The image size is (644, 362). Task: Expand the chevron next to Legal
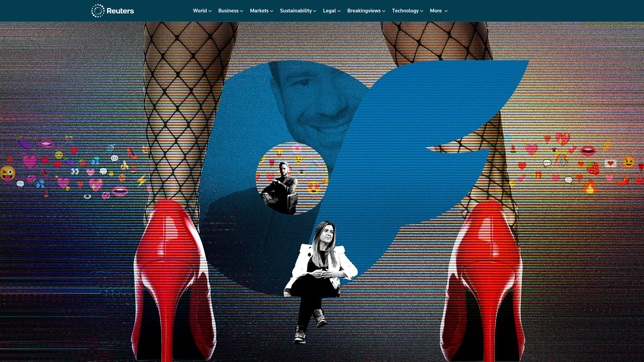[x=339, y=11]
